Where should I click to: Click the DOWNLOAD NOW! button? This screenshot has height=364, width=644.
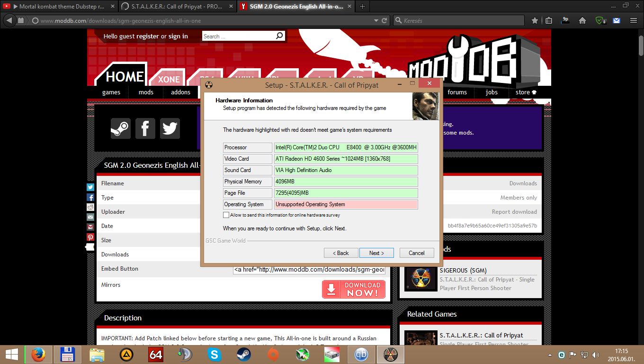coord(354,289)
